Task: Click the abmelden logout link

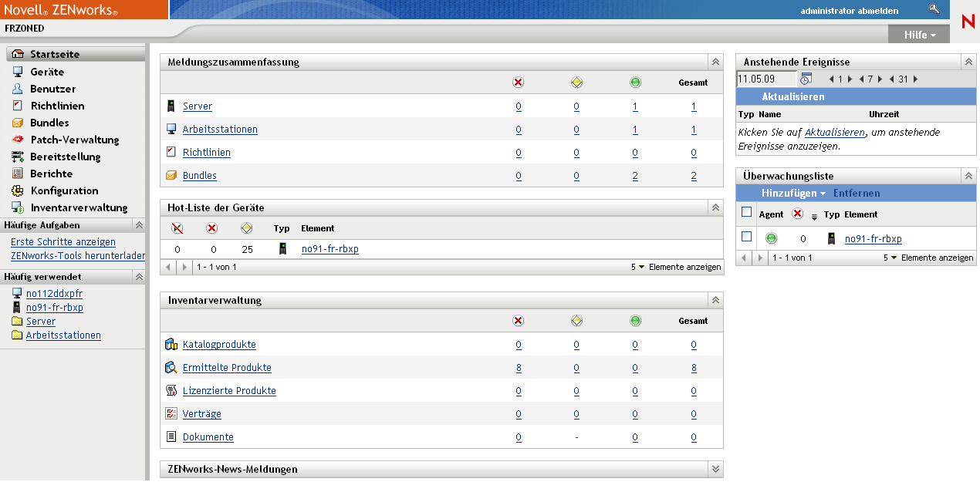Action: pos(880,11)
